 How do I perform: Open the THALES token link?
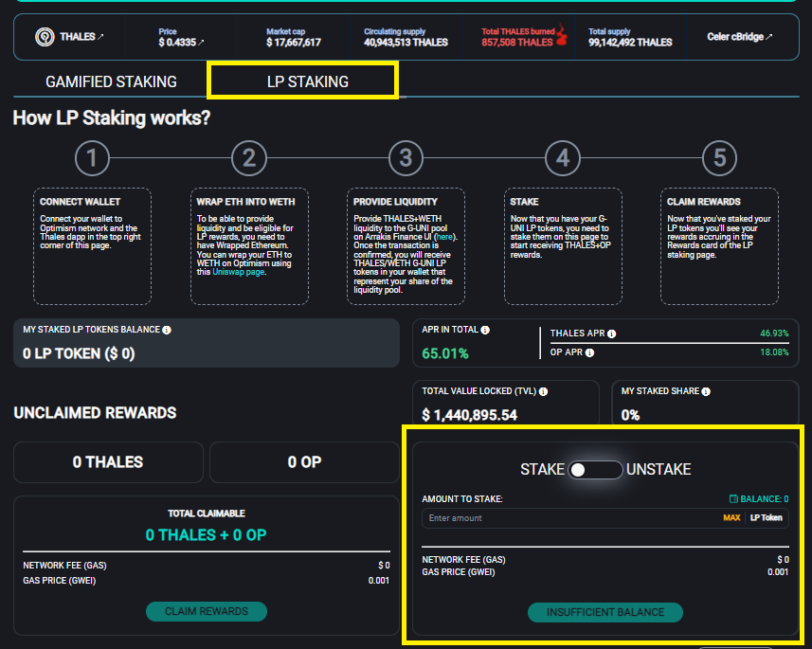pos(81,37)
